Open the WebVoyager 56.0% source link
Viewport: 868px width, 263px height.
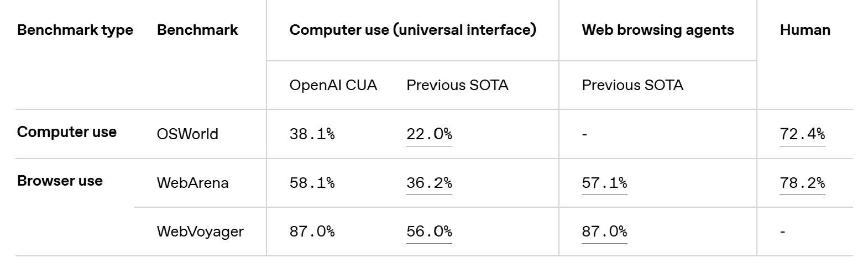tap(429, 232)
